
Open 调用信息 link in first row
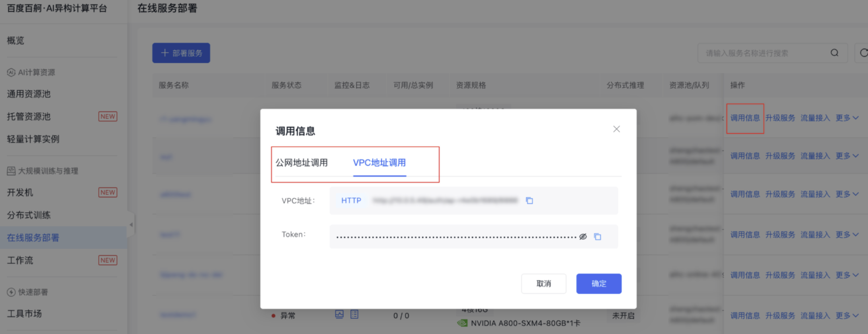pos(745,118)
